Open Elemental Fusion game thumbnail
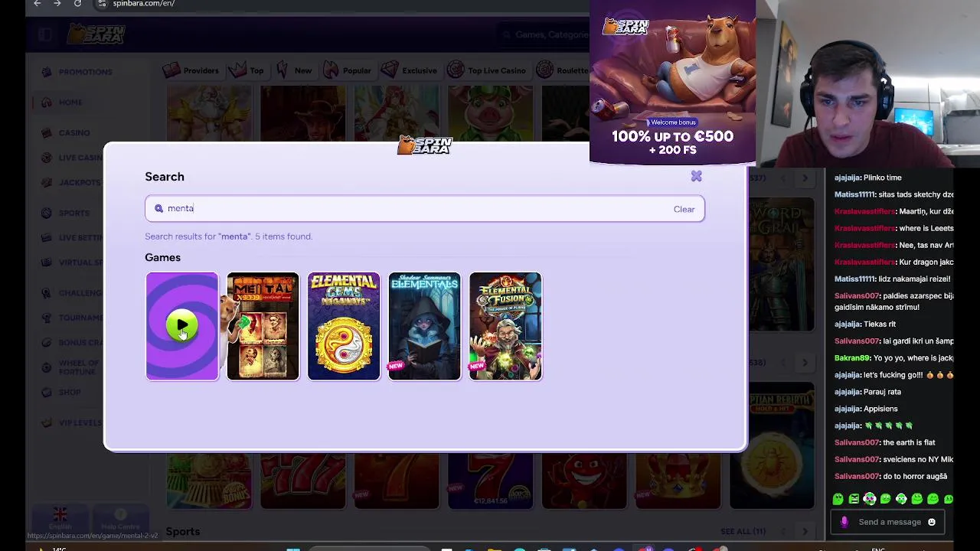The image size is (980, 551). pyautogui.click(x=505, y=326)
